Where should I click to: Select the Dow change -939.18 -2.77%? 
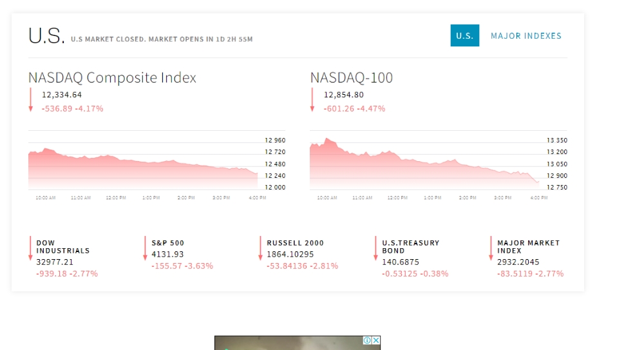click(67, 273)
